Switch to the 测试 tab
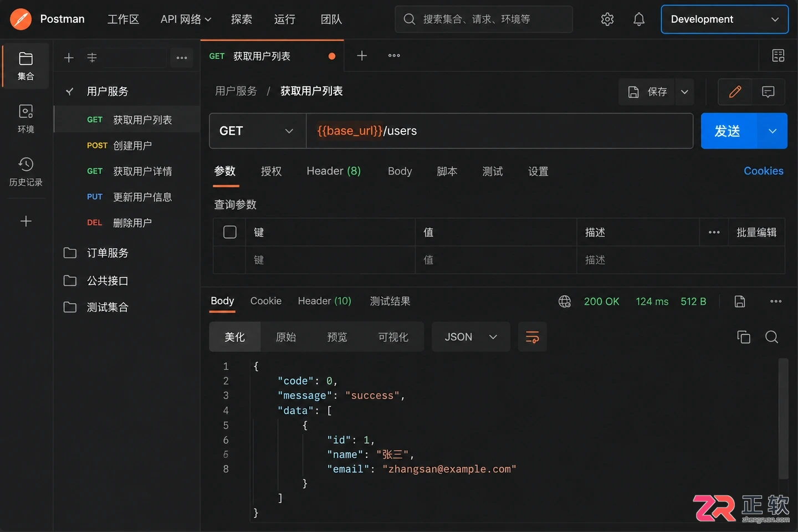Viewport: 798px width, 532px height. click(x=493, y=171)
